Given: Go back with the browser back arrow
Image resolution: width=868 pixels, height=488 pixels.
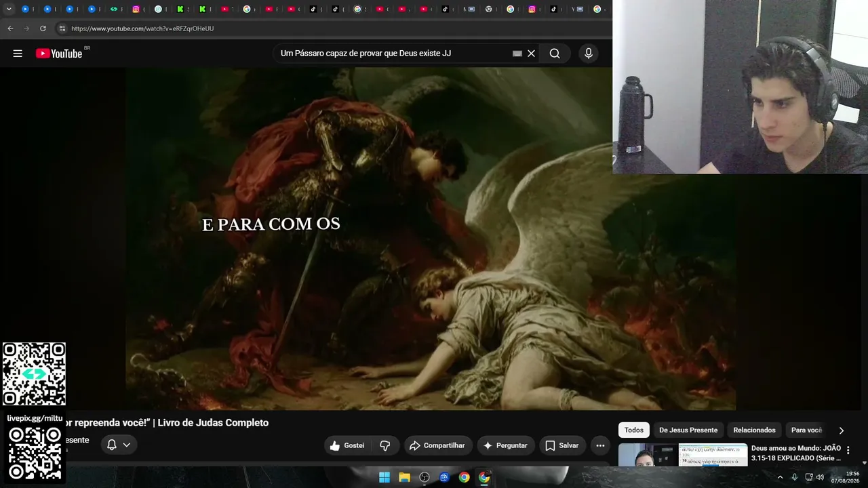Looking at the screenshot, I should pos(10,28).
